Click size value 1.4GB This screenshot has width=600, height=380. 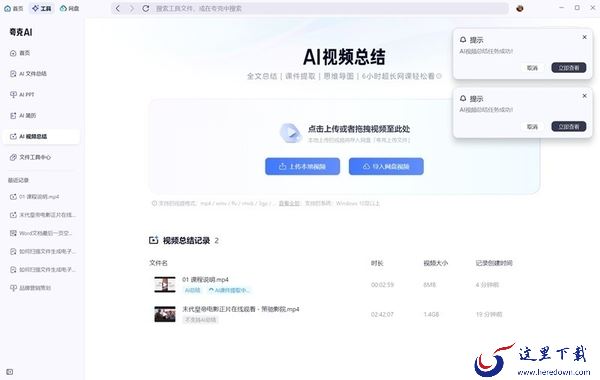click(x=431, y=315)
